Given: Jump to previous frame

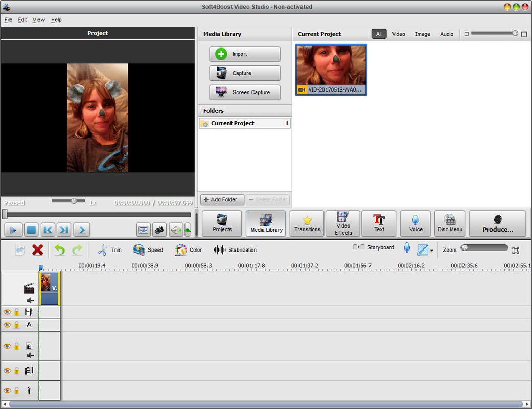Looking at the screenshot, I should (48, 230).
